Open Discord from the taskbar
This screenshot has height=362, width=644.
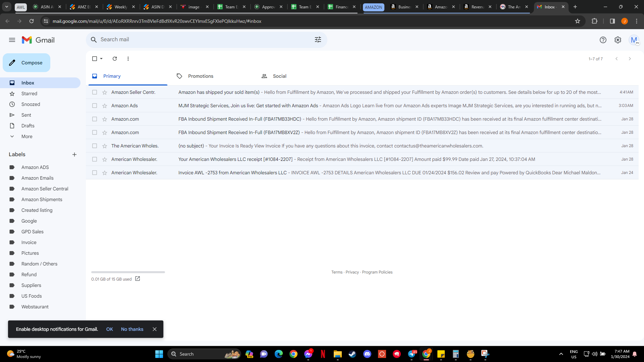[x=367, y=354]
